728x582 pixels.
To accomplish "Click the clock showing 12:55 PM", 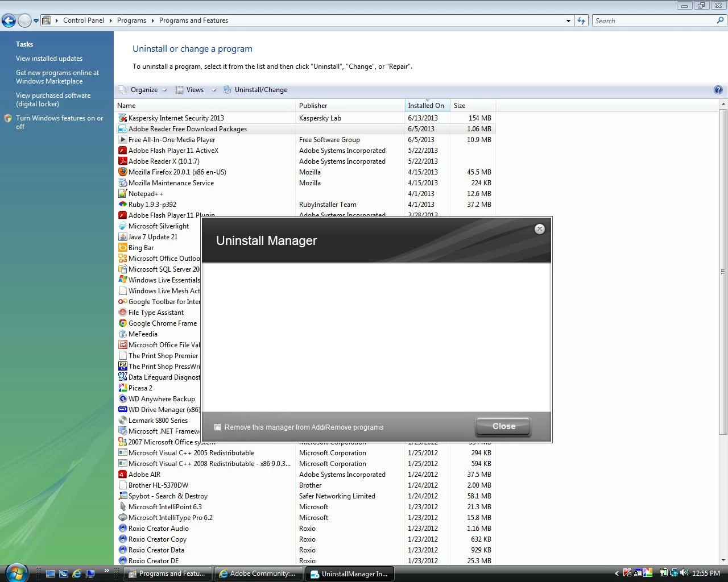I will pyautogui.click(x=706, y=573).
